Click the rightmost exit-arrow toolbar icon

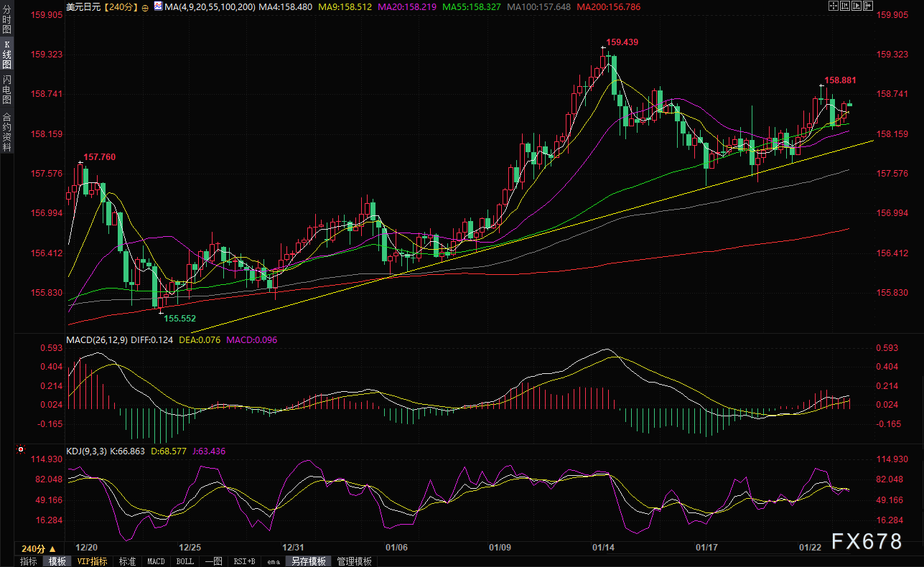click(867, 6)
